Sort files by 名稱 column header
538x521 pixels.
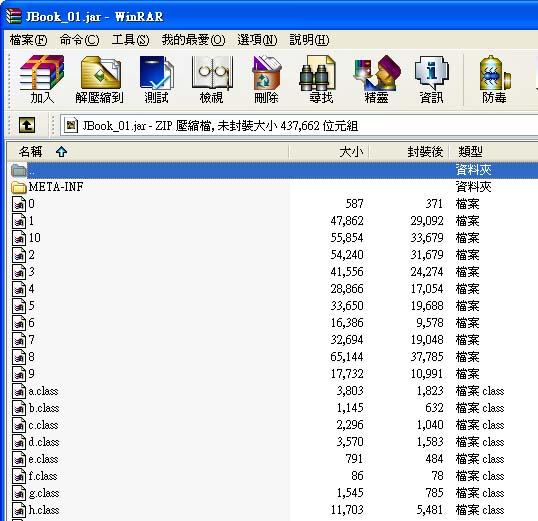tap(148, 151)
